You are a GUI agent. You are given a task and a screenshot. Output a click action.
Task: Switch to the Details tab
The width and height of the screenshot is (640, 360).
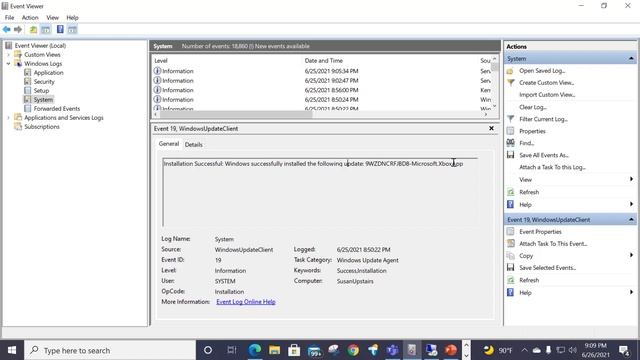pos(193,144)
